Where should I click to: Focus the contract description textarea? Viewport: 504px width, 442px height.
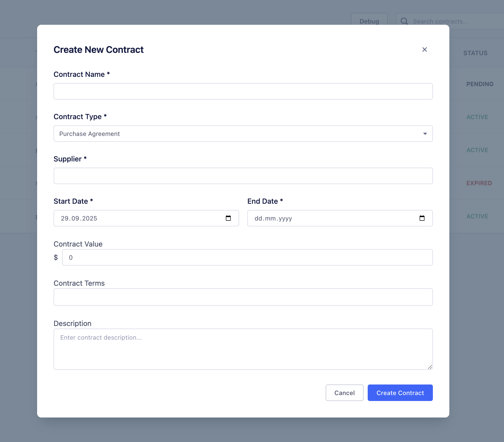point(243,349)
